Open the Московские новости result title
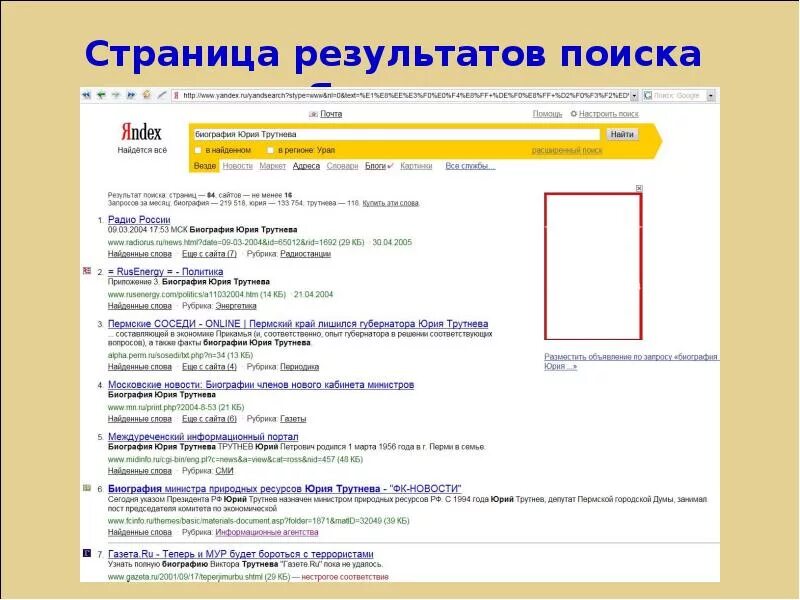Image resolution: width=800 pixels, height=600 pixels. [261, 385]
